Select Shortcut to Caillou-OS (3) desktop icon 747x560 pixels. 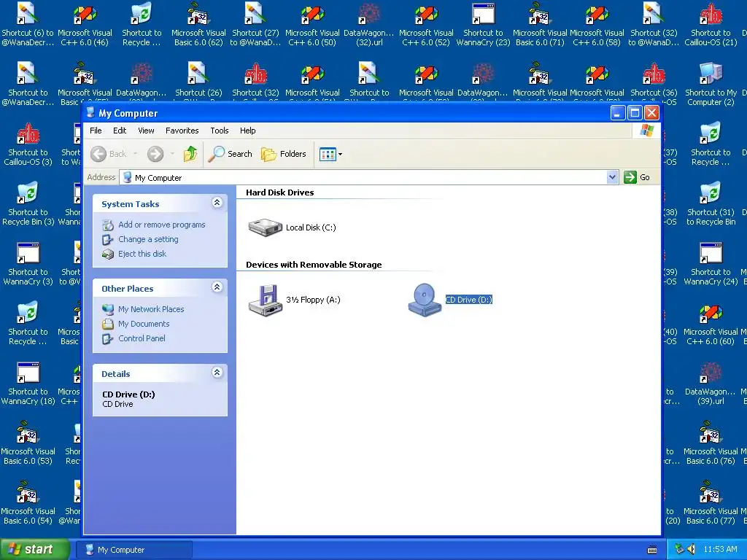click(x=28, y=145)
